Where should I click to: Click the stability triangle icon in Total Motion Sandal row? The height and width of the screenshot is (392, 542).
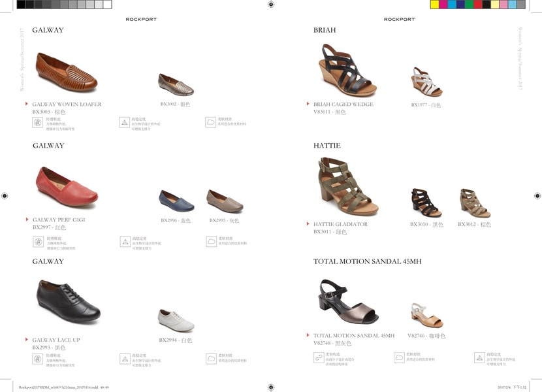coord(479,358)
